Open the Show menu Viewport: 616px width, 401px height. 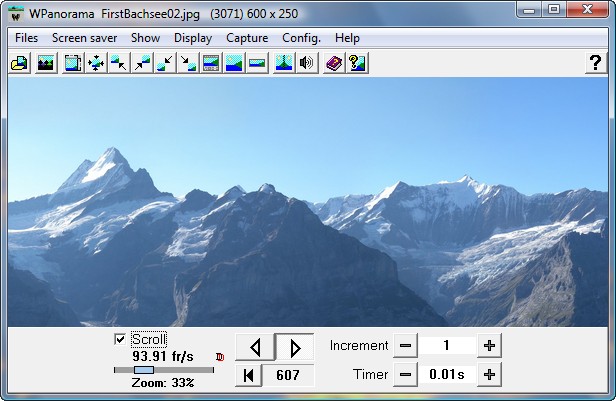click(145, 38)
